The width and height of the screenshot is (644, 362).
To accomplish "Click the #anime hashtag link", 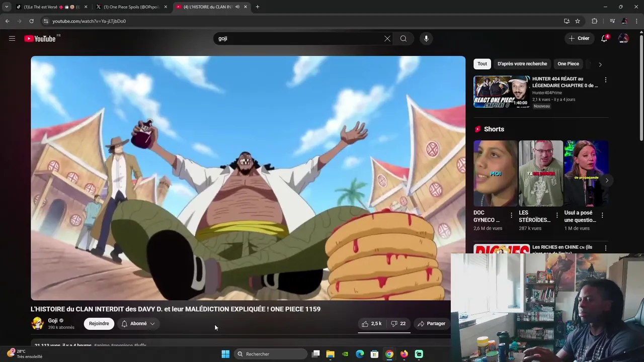I will pos(102,345).
